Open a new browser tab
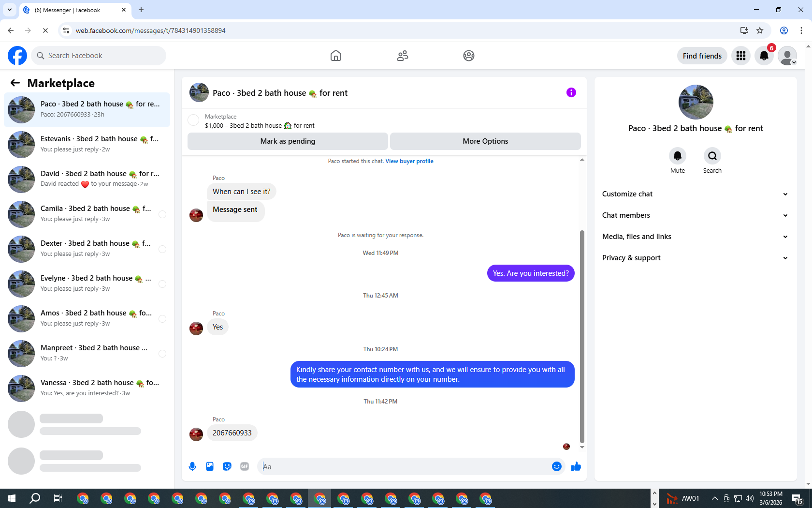The image size is (812, 508). pos(141,10)
